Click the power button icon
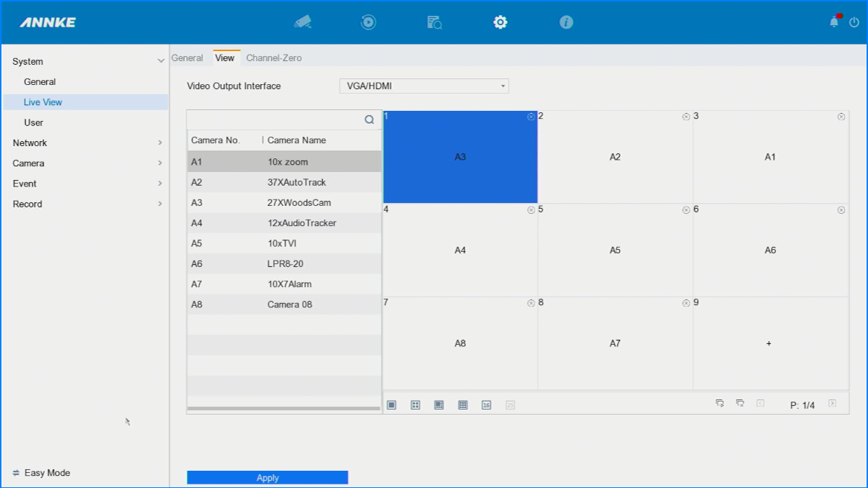 click(854, 22)
